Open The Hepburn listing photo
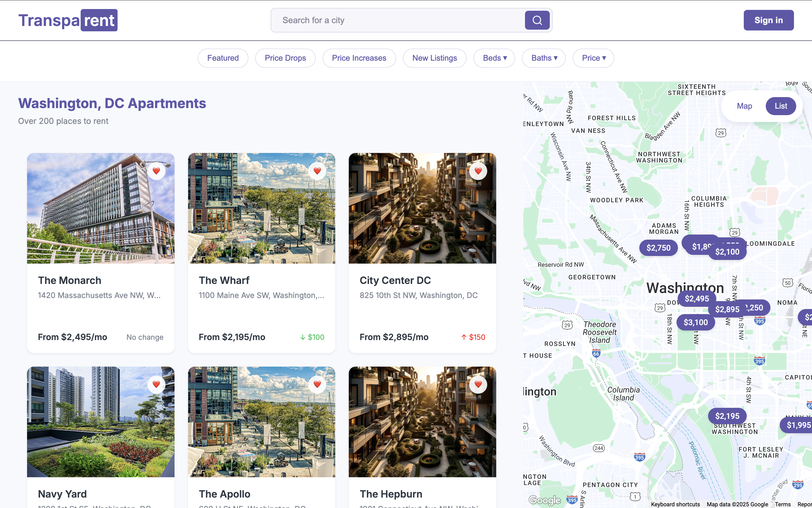 [x=422, y=422]
